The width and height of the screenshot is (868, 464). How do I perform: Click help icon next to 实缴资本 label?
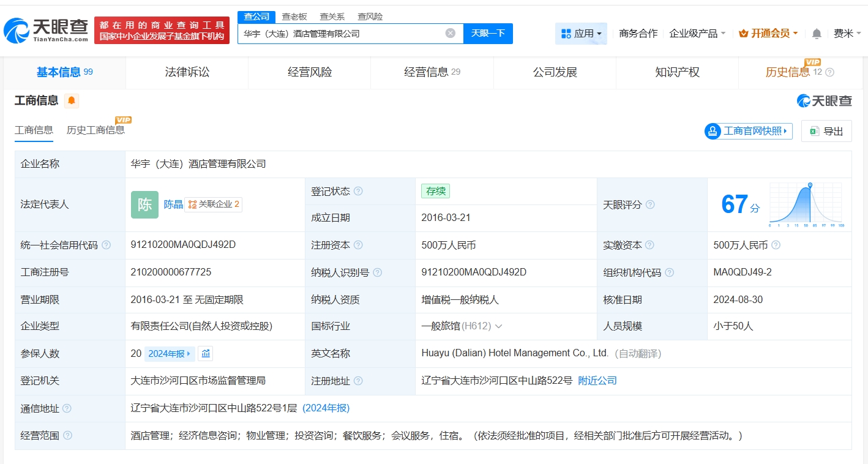[649, 245]
